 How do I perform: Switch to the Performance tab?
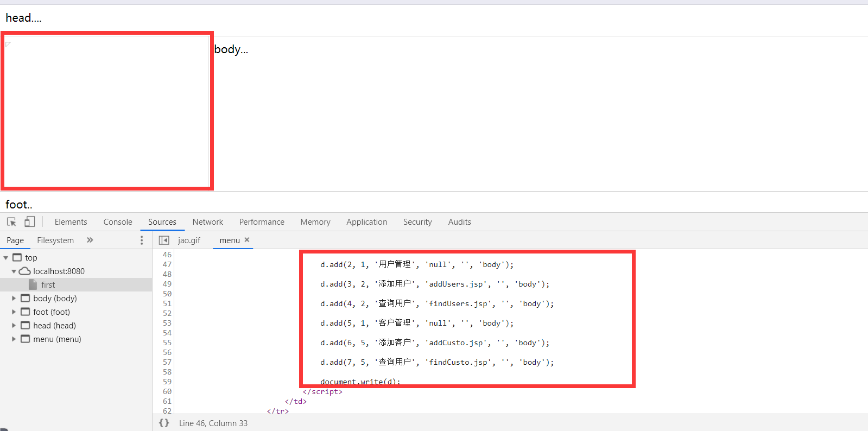tap(262, 221)
